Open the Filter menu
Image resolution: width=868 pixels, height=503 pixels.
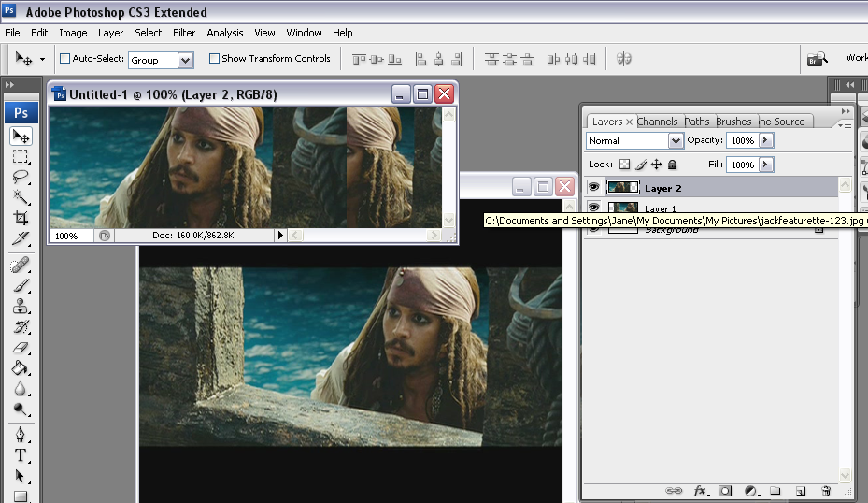[x=184, y=33]
